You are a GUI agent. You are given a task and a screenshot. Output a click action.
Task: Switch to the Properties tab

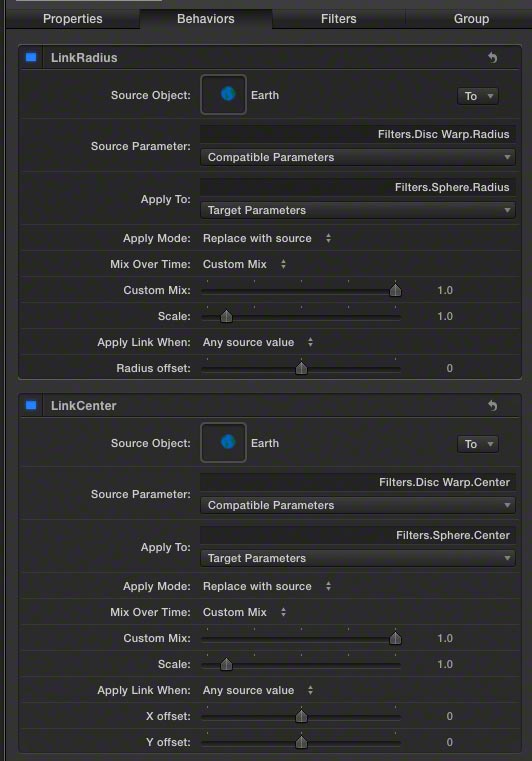[x=73, y=19]
